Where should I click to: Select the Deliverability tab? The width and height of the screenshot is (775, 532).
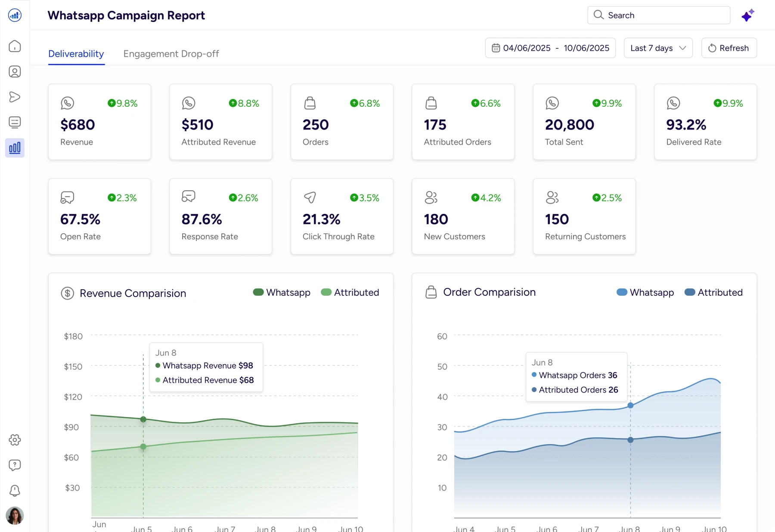point(76,54)
